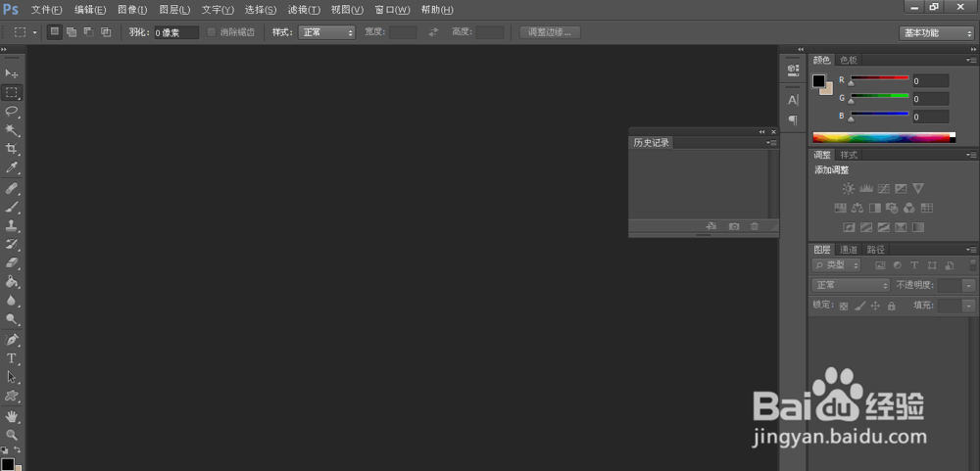This screenshot has height=471, width=980.
Task: Select the Rectangular Marquee tool in toolbox
Action: tap(11, 92)
